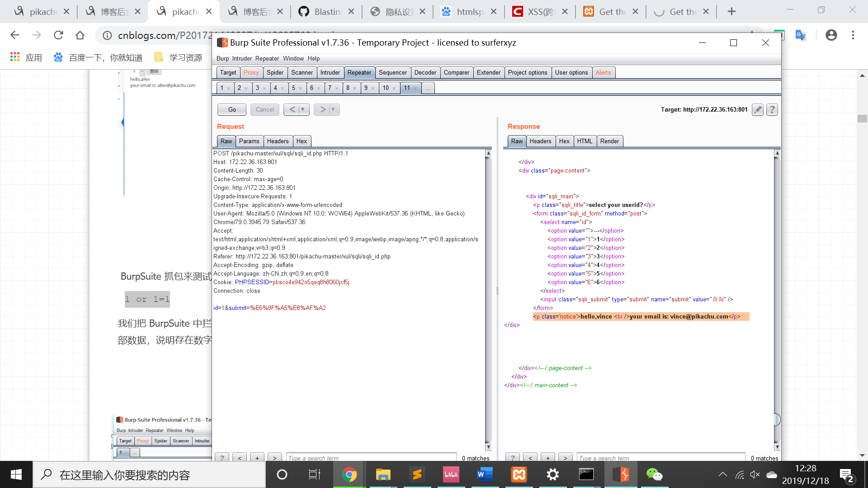Click the Burp Suite taskbar icon

point(620,474)
